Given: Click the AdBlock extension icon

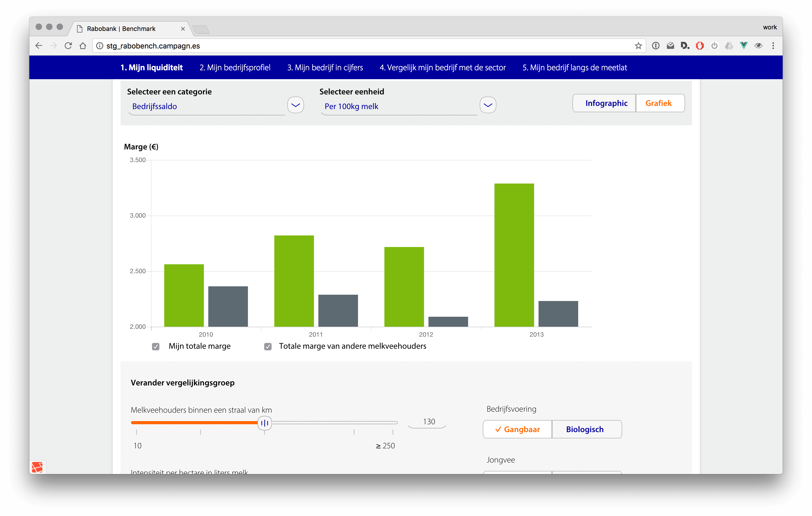Looking at the screenshot, I should pyautogui.click(x=700, y=46).
